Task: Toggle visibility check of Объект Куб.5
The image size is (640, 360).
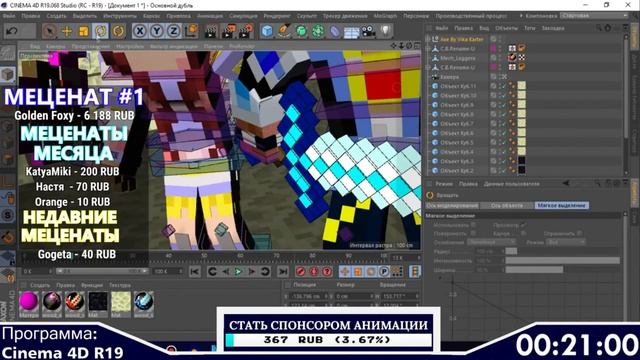Action: (x=503, y=142)
